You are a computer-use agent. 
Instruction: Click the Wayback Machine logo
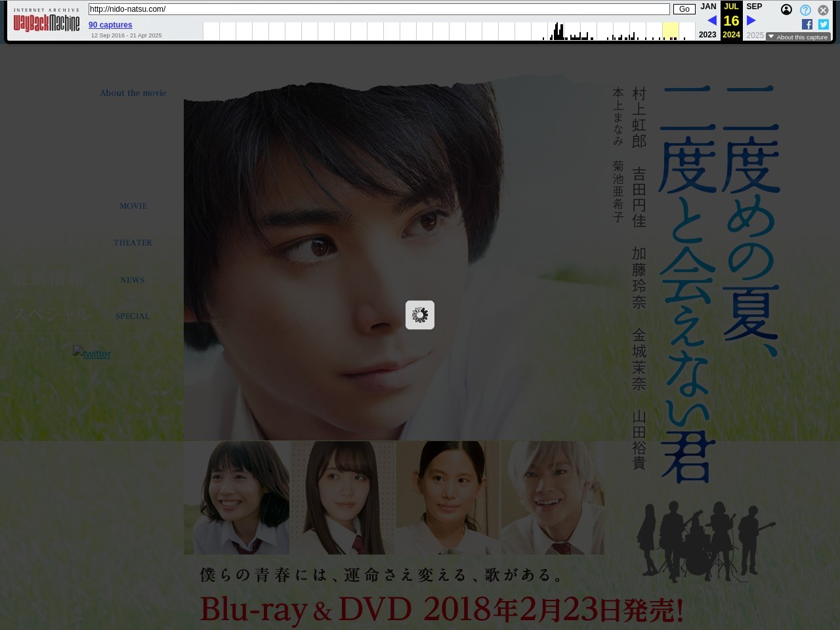point(47,20)
